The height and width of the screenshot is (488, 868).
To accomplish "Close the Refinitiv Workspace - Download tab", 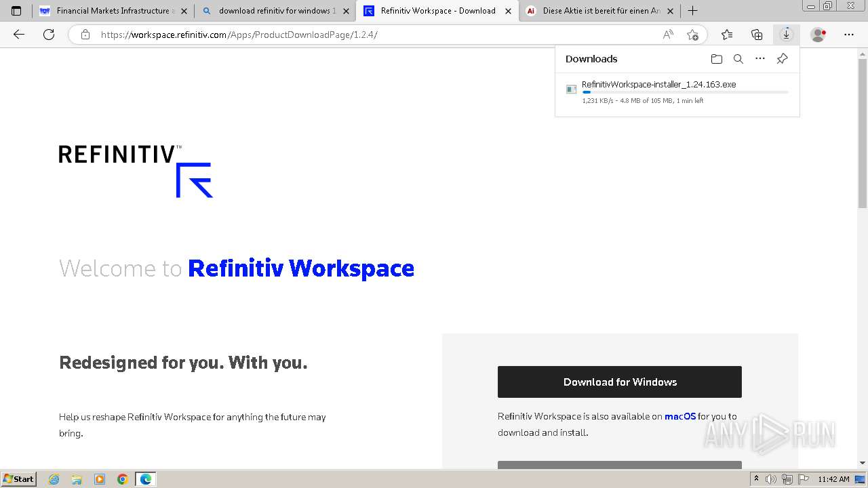I will pyautogui.click(x=508, y=11).
